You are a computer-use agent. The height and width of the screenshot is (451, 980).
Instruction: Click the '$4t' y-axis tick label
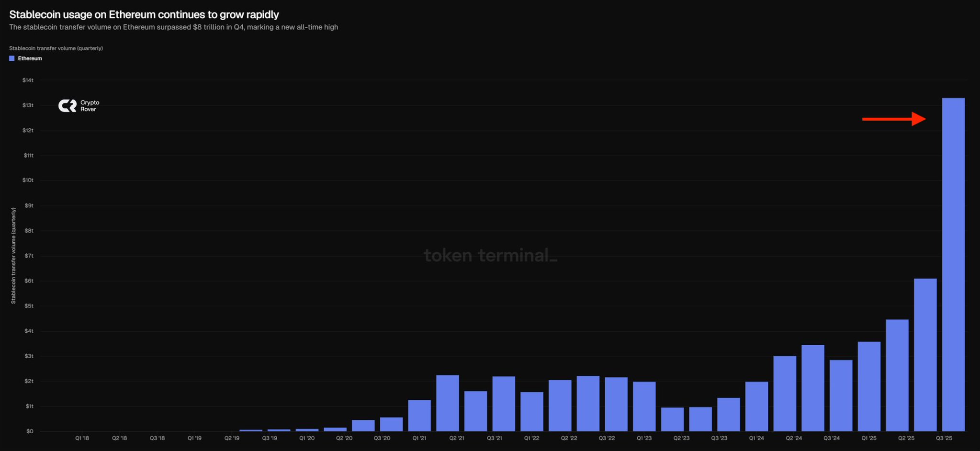[x=29, y=331]
